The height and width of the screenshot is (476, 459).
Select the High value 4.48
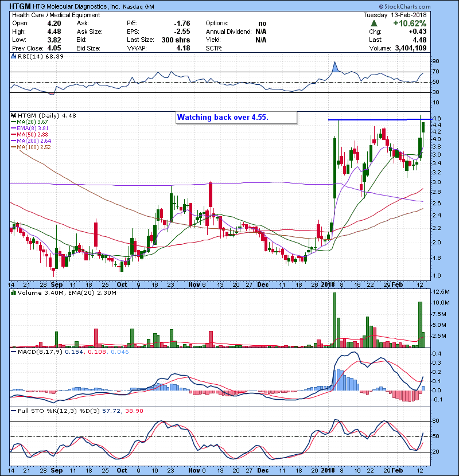pos(54,32)
